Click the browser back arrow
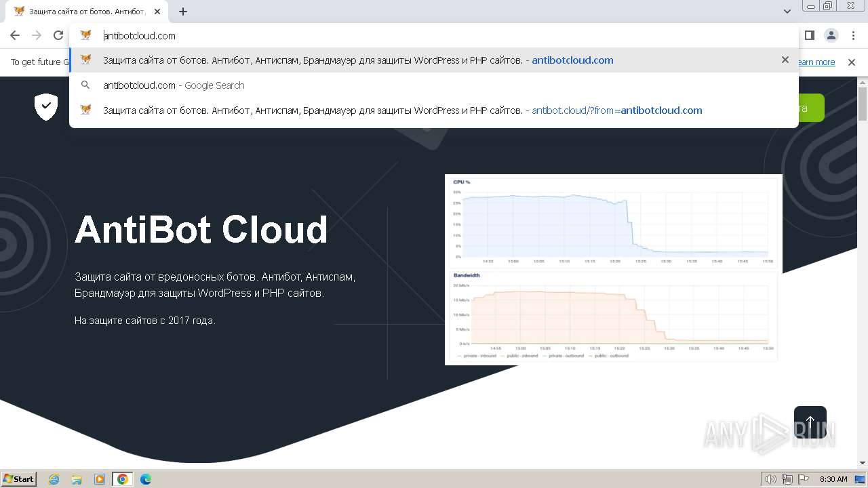868x488 pixels. pyautogui.click(x=15, y=35)
